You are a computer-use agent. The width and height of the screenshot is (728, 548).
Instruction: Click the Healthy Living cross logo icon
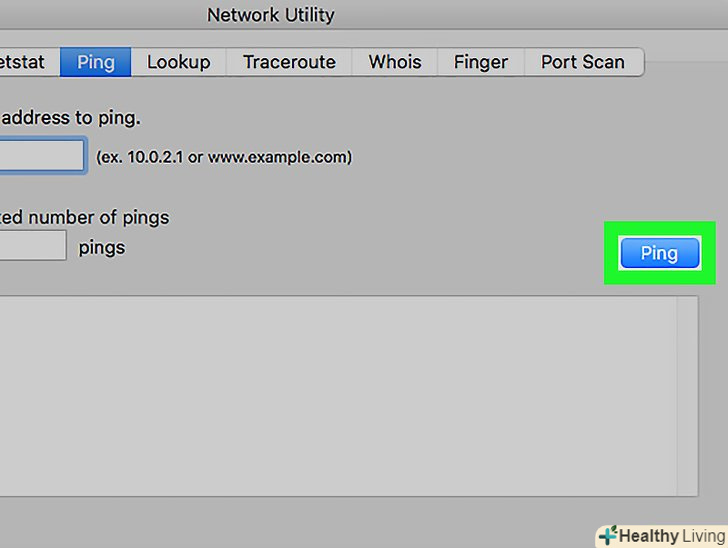click(x=606, y=536)
